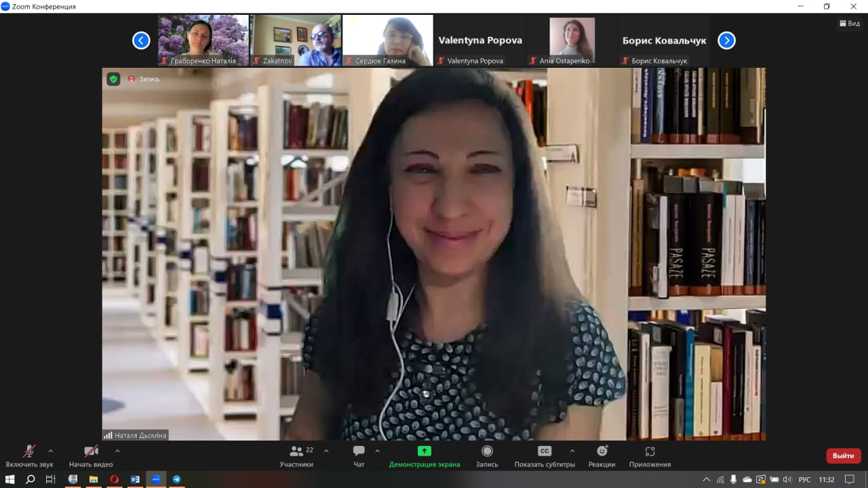Expand the arrow next to Участники
Image resolution: width=868 pixels, height=488 pixels.
click(326, 451)
